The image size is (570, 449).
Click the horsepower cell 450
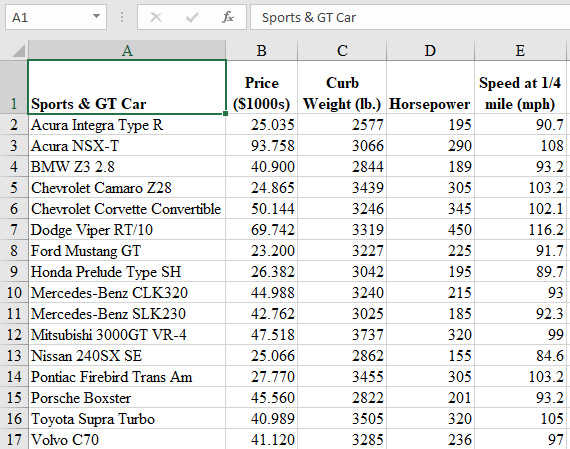[x=430, y=230]
